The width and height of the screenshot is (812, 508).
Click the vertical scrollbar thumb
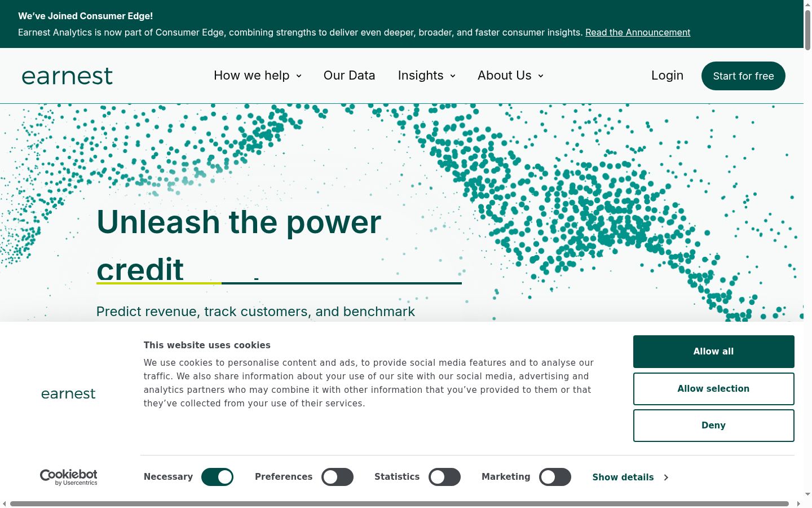[807, 30]
